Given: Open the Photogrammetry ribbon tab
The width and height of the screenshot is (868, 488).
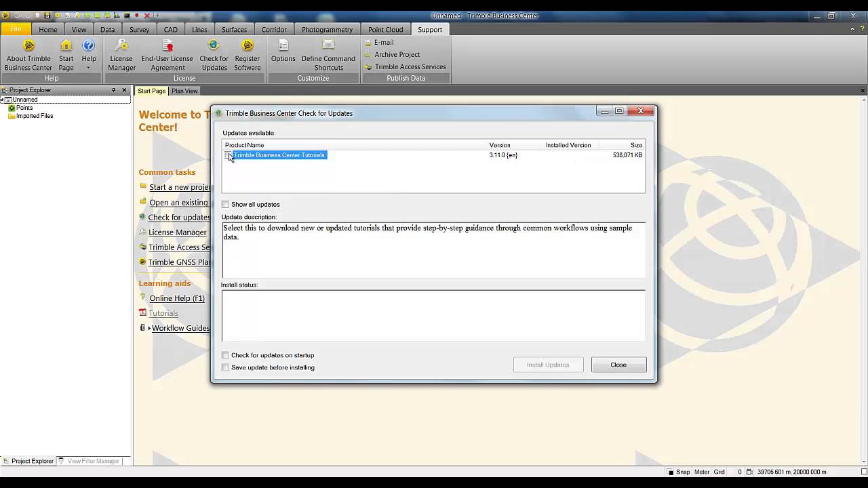Looking at the screenshot, I should click(x=327, y=29).
